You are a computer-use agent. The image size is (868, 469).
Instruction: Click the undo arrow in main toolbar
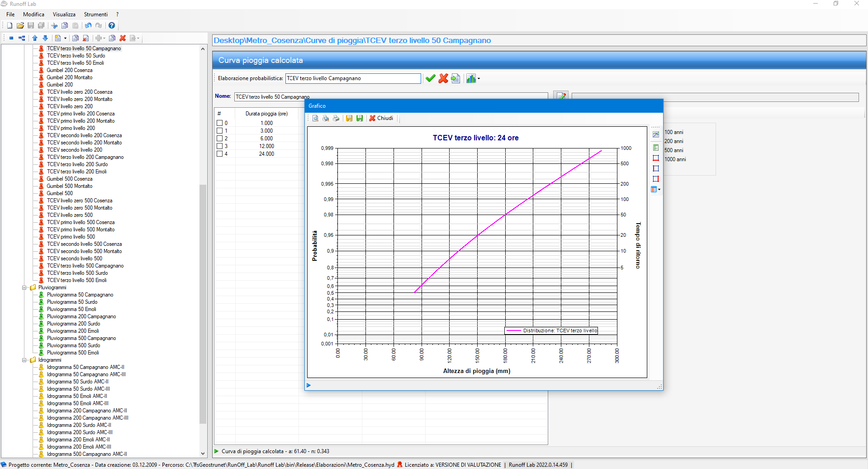pyautogui.click(x=88, y=25)
